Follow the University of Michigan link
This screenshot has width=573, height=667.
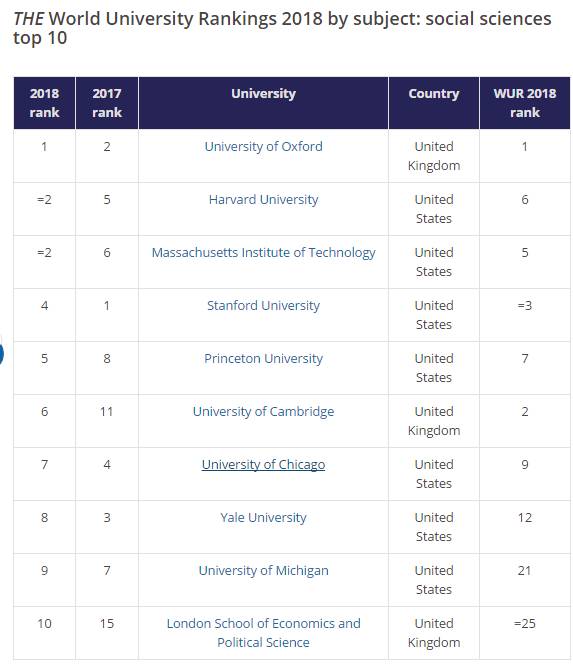click(263, 570)
